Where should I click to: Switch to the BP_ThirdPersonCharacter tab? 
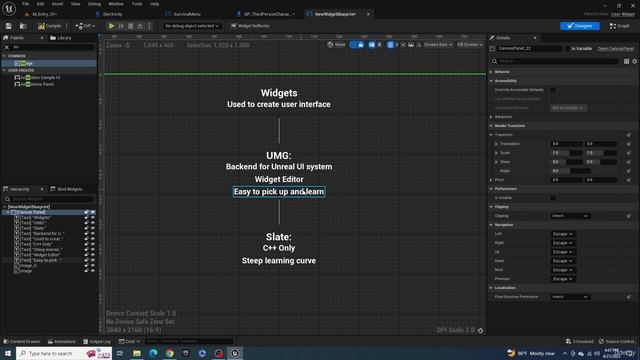tap(269, 14)
